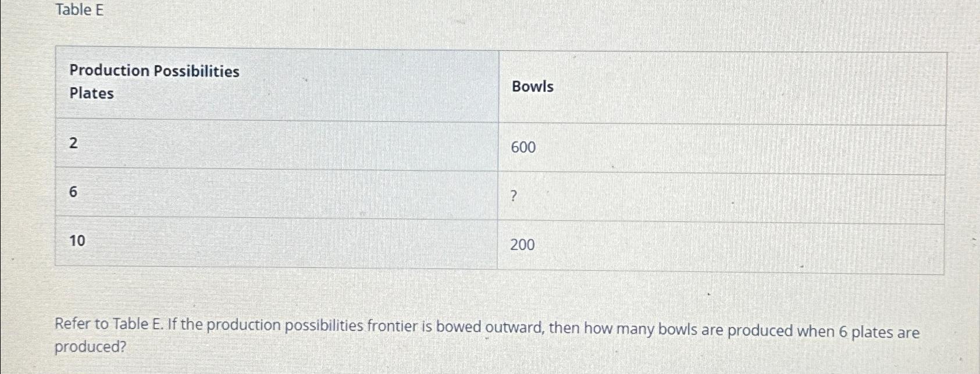Select the "Production Possibilities" header text
The width and height of the screenshot is (980, 374).
click(154, 71)
